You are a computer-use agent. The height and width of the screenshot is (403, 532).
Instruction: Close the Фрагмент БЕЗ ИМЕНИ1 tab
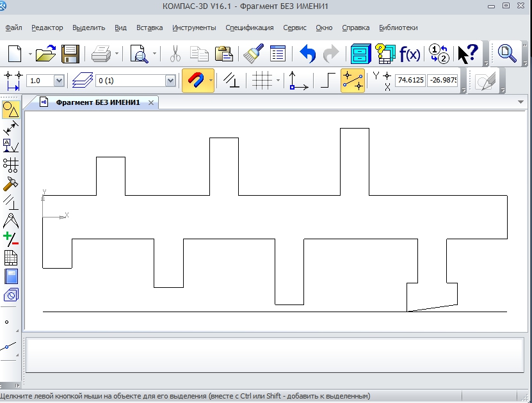[151, 103]
